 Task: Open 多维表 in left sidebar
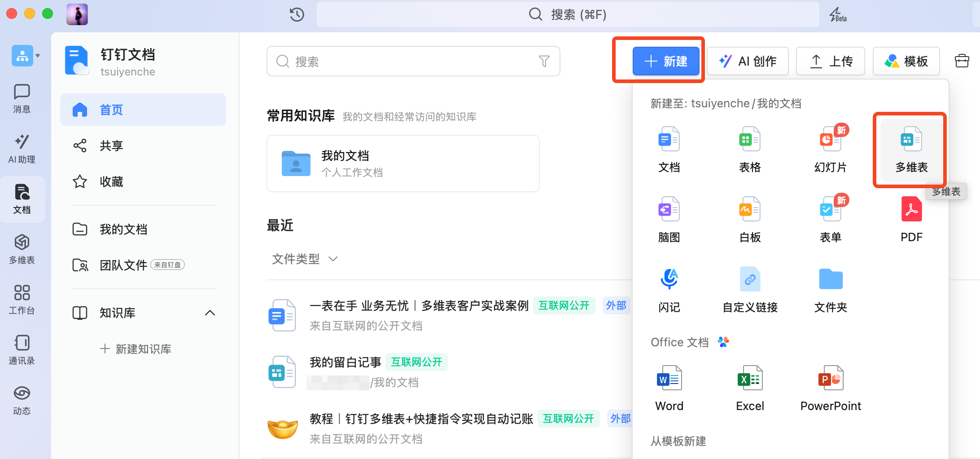pyautogui.click(x=22, y=250)
